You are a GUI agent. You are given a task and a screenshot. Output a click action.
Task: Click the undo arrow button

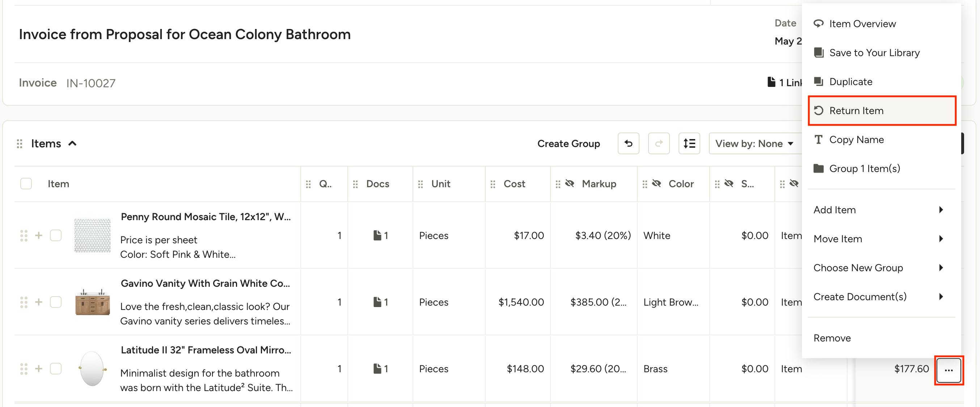[628, 143]
